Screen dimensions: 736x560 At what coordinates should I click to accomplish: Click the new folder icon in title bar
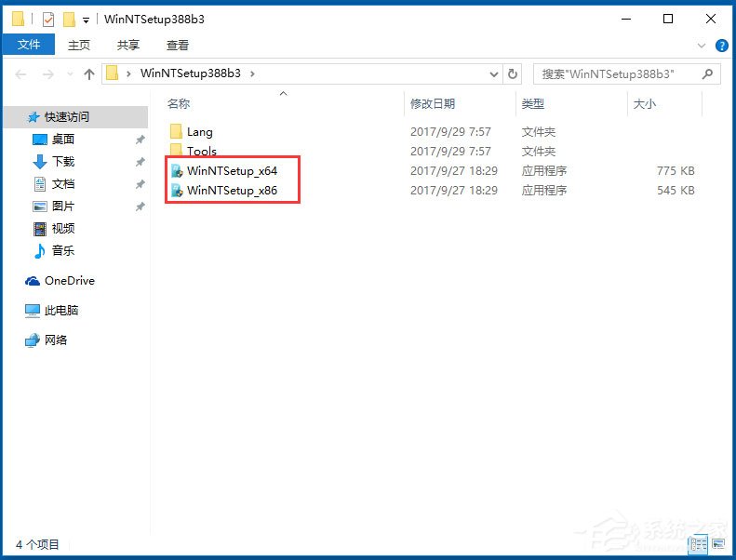69,20
